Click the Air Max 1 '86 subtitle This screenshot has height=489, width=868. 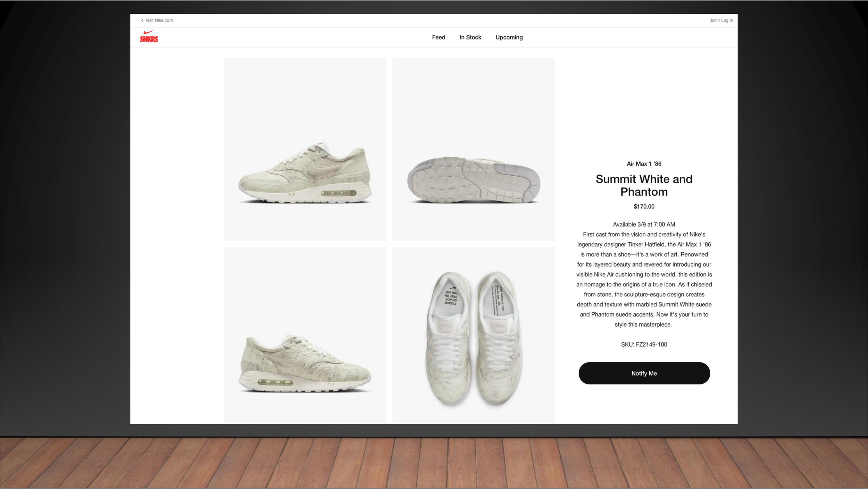[x=644, y=164]
